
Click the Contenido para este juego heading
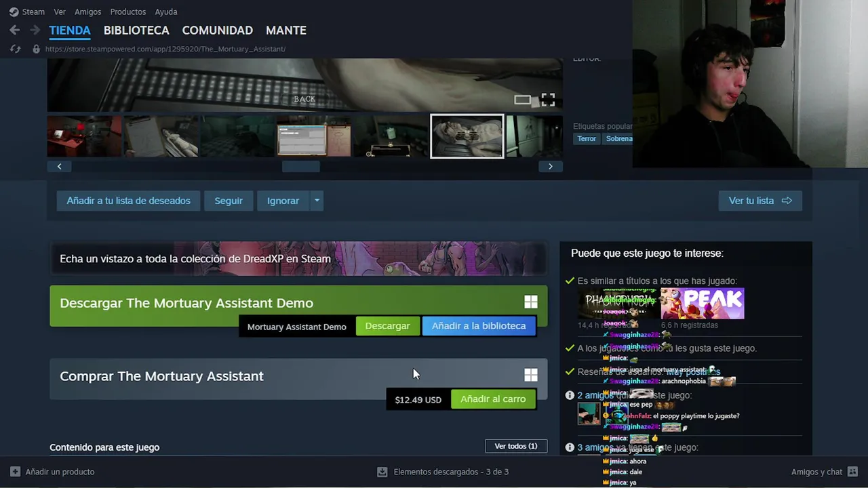104,447
